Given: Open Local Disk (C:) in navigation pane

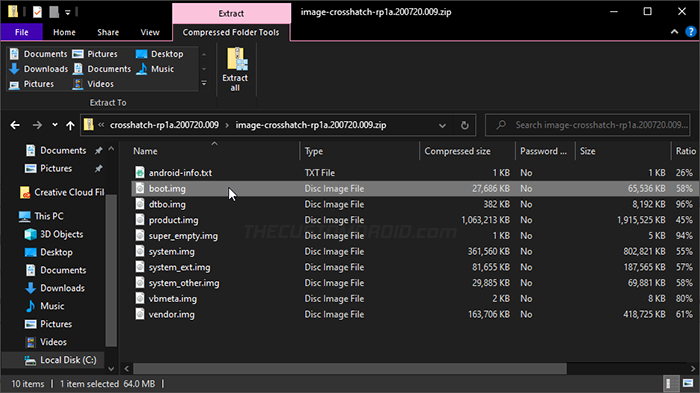Looking at the screenshot, I should coord(60,360).
